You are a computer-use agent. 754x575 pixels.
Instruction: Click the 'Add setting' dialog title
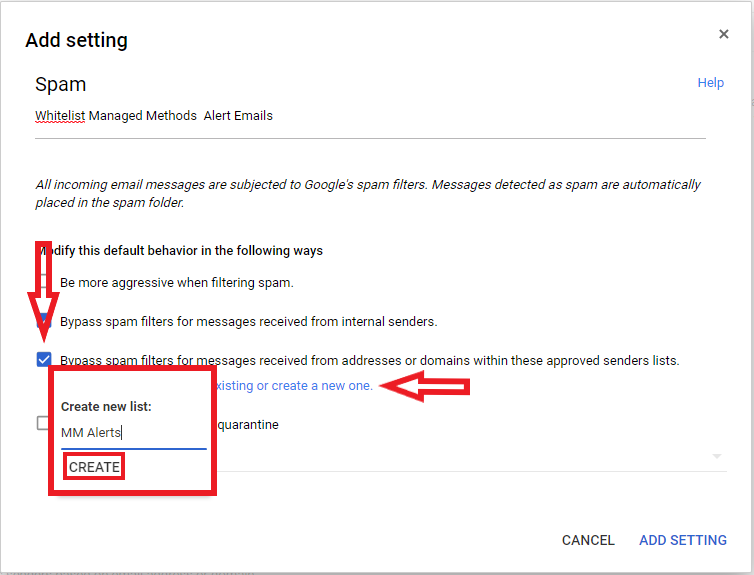pos(77,41)
